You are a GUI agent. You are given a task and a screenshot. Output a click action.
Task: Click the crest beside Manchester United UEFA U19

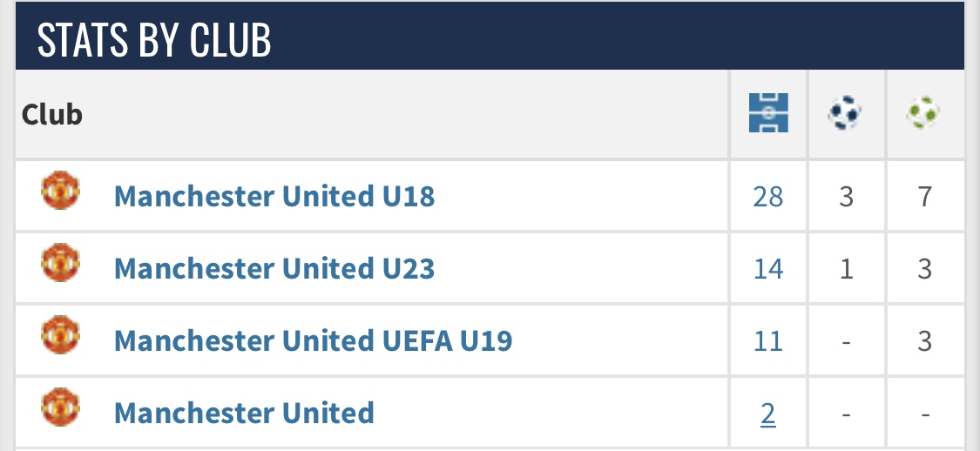[x=61, y=335]
